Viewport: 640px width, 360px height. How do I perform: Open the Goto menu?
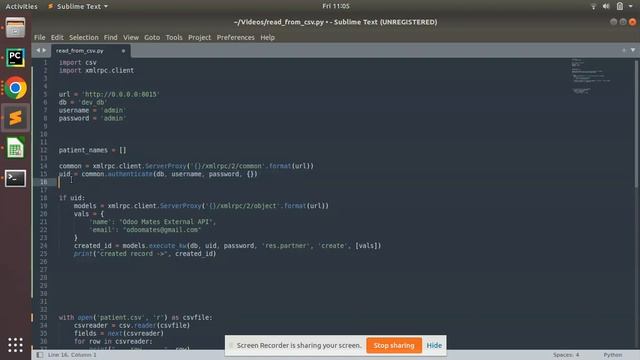click(x=152, y=37)
